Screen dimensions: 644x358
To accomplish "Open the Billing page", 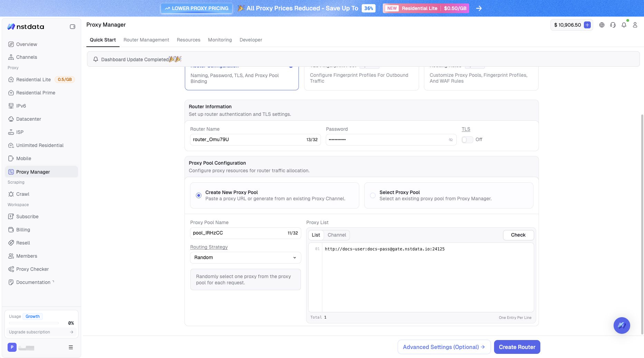I will pyautogui.click(x=41, y=230).
